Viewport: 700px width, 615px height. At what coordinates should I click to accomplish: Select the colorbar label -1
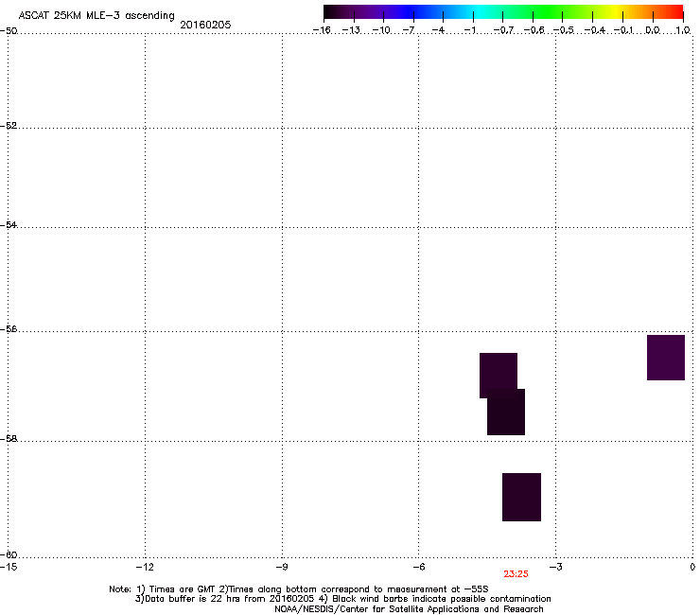pos(469,30)
